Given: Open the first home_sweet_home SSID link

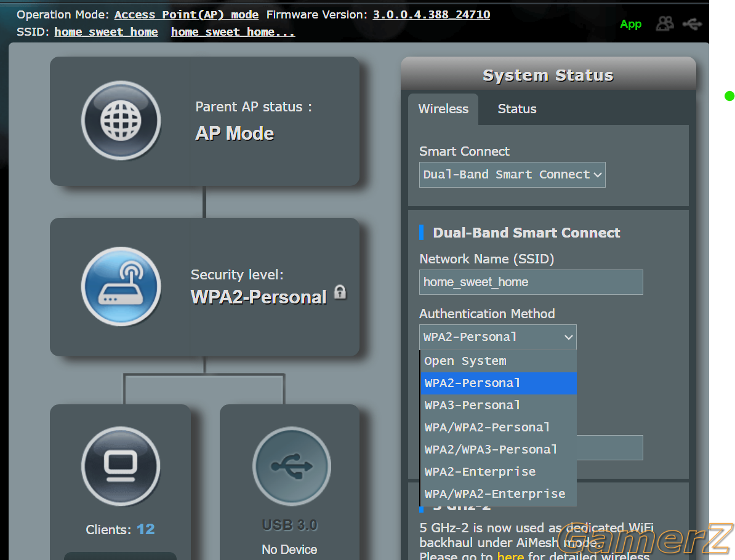Looking at the screenshot, I should [x=106, y=32].
